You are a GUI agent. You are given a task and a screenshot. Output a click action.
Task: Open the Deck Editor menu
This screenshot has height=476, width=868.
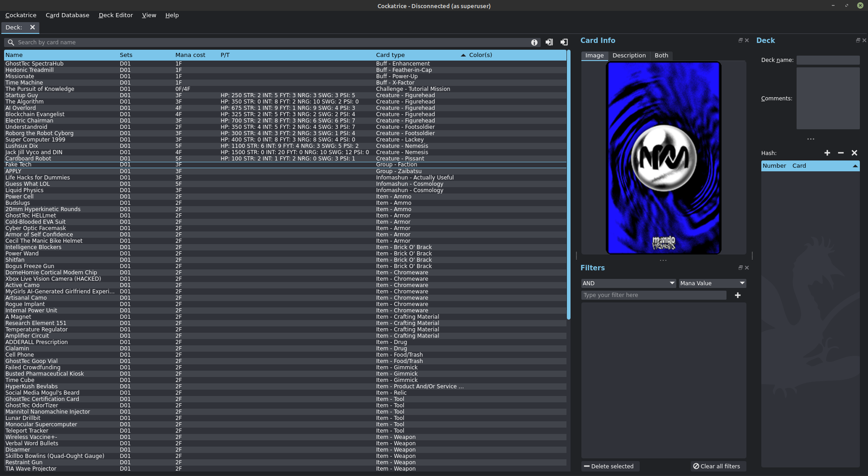[x=116, y=15]
